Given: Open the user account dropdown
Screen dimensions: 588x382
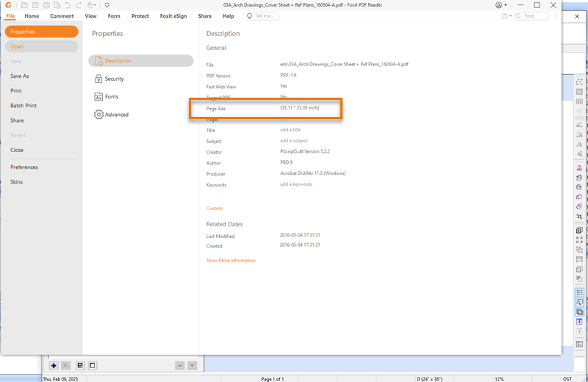Looking at the screenshot, I should pyautogui.click(x=501, y=5).
